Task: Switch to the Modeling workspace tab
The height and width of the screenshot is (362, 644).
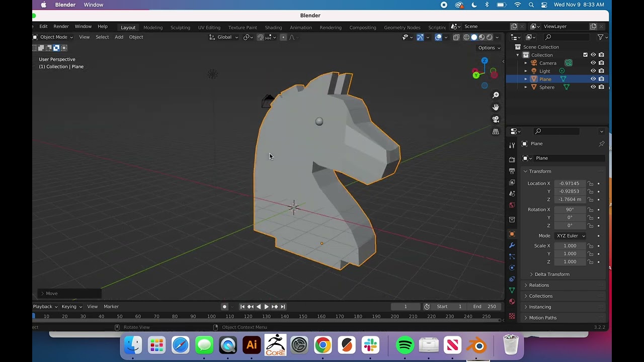Action: [x=153, y=27]
